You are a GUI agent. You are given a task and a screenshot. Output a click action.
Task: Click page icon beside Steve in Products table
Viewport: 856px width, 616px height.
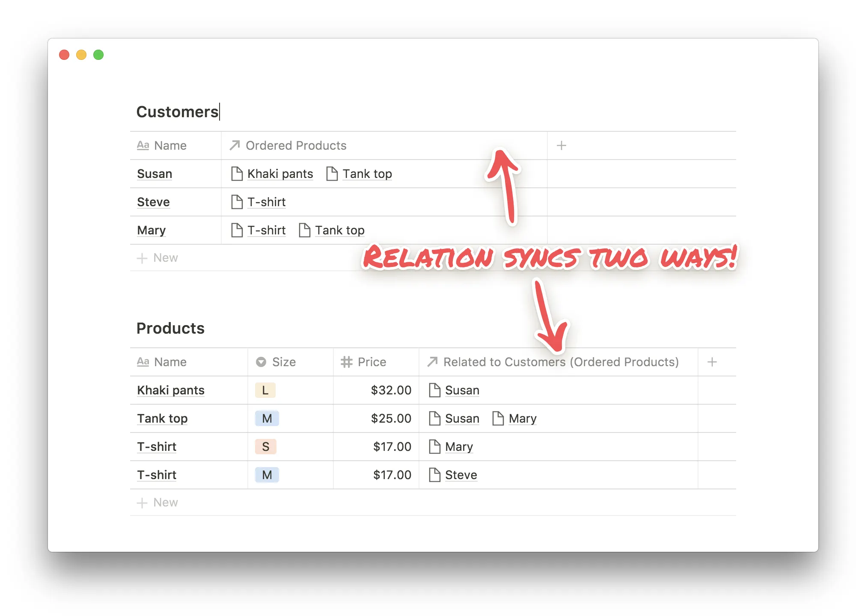pyautogui.click(x=434, y=475)
